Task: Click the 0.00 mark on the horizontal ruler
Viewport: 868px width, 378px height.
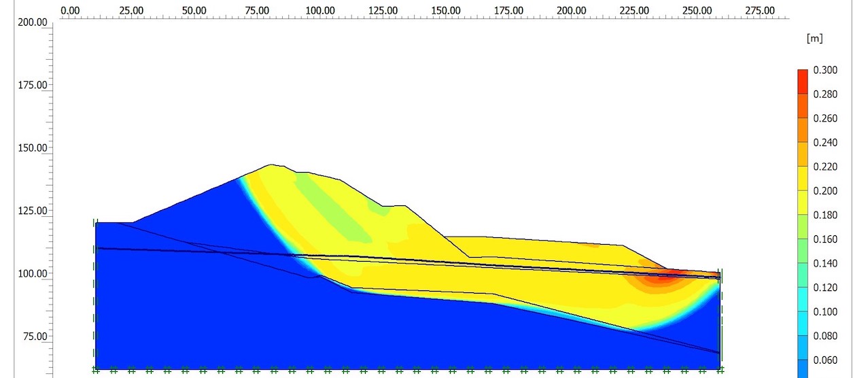Action: (x=70, y=11)
